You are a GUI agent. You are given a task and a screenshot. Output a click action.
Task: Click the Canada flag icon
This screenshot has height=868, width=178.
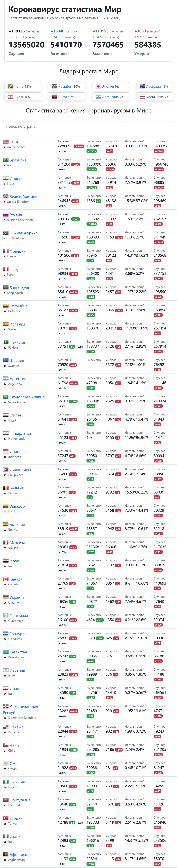pyautogui.click(x=6, y=579)
